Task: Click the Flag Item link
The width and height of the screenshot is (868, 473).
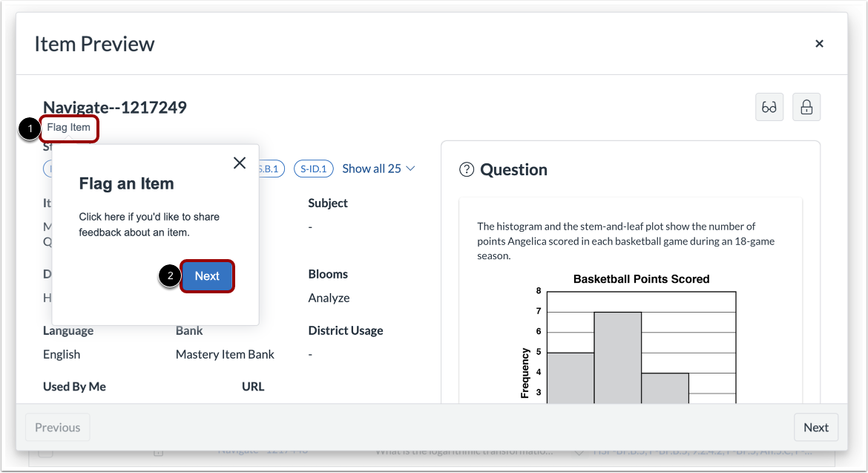Action: (x=69, y=128)
